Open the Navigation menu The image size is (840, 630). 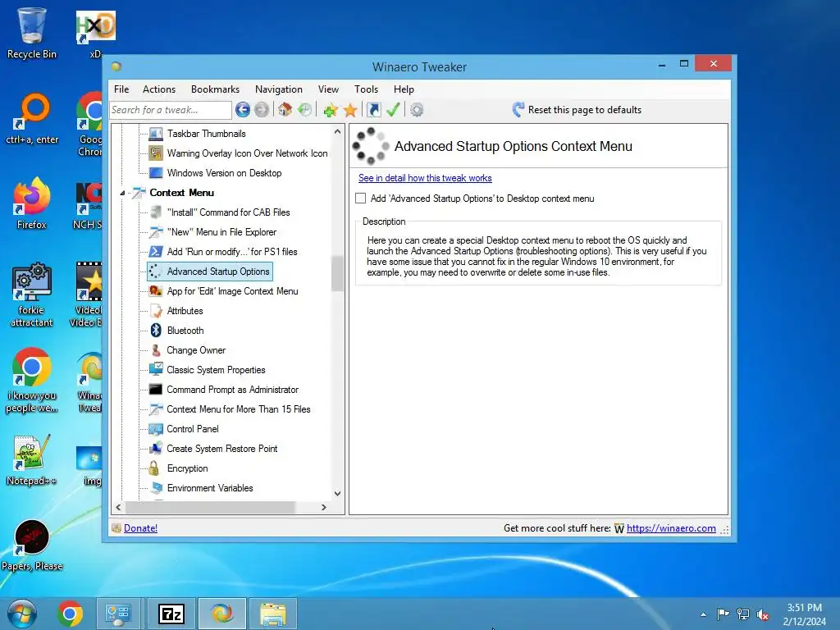coord(279,89)
